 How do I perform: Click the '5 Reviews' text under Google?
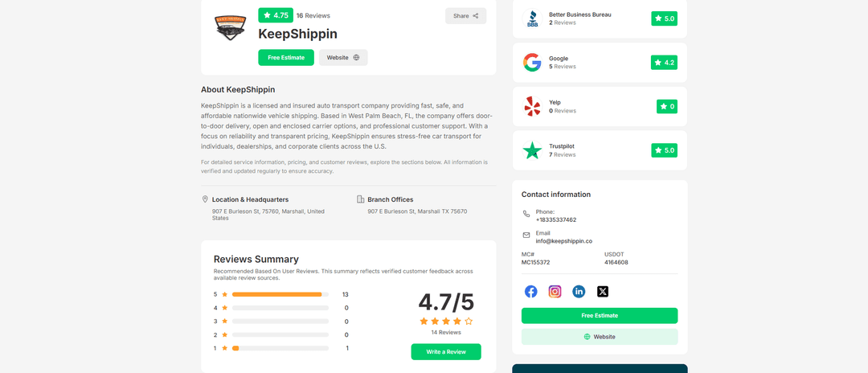click(563, 67)
